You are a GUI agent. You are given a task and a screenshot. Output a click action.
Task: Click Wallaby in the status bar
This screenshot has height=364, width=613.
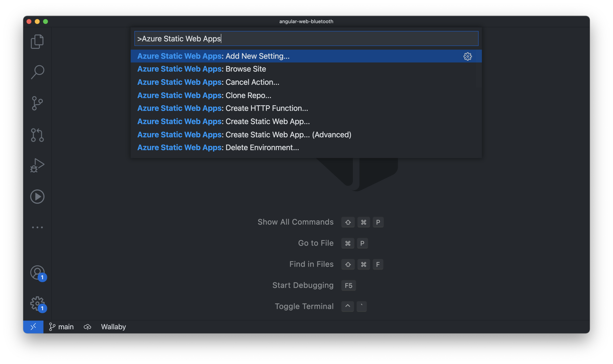point(113,327)
